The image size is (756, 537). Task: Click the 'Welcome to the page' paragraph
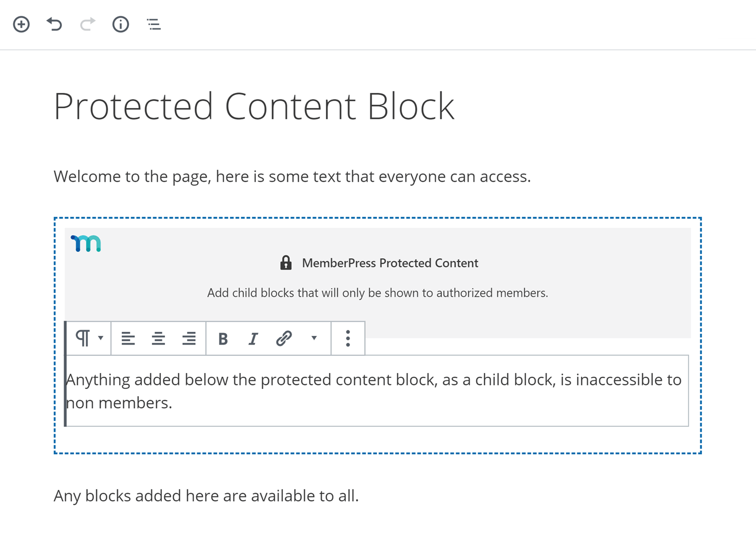pos(292,176)
